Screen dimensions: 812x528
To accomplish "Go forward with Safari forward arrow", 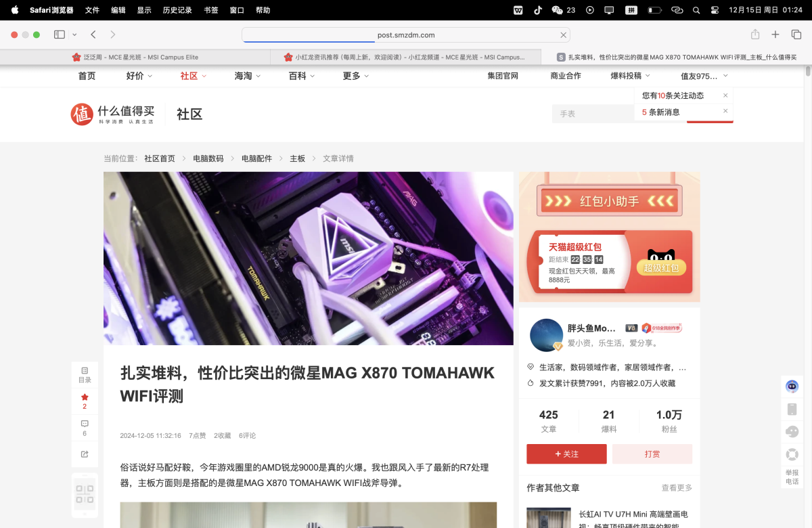I will pos(112,35).
